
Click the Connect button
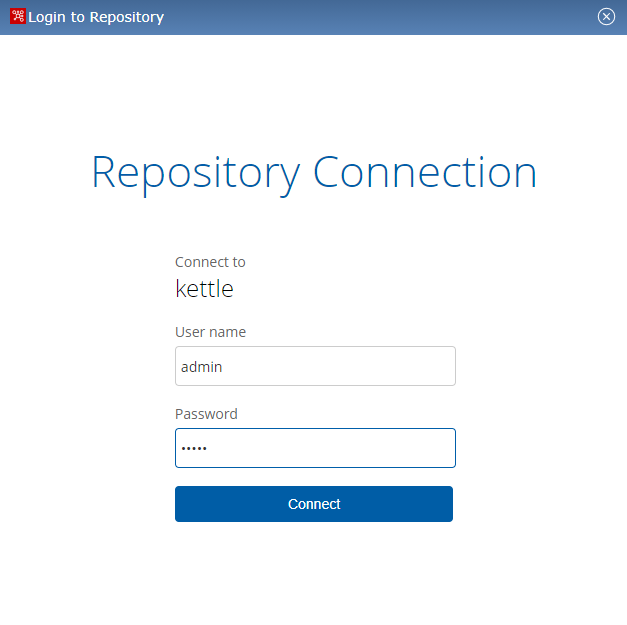(x=314, y=504)
